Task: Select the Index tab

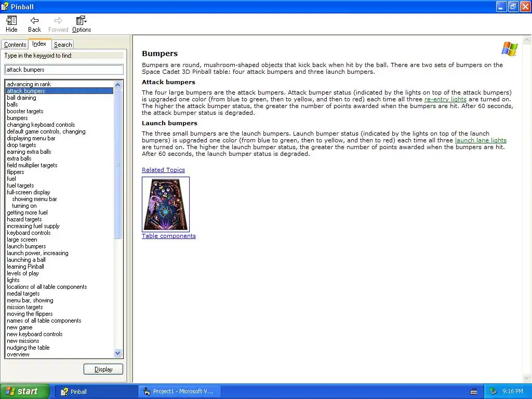Action: coord(39,44)
